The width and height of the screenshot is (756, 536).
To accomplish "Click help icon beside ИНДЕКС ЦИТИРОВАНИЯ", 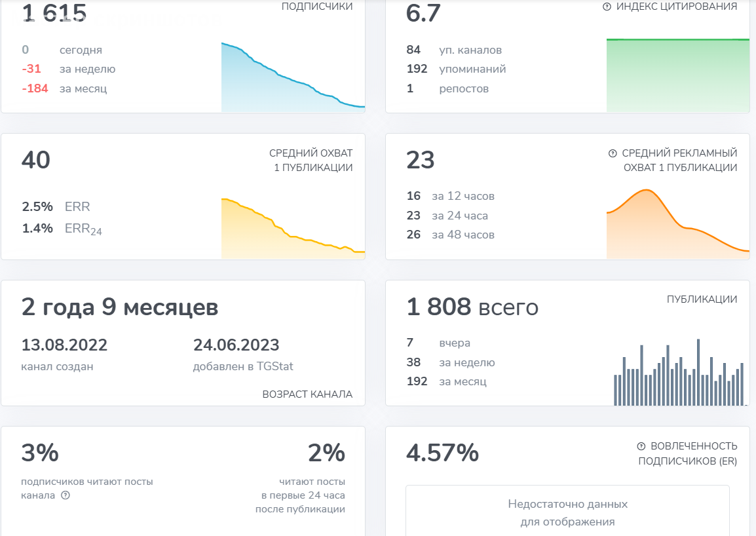I will coord(607,7).
